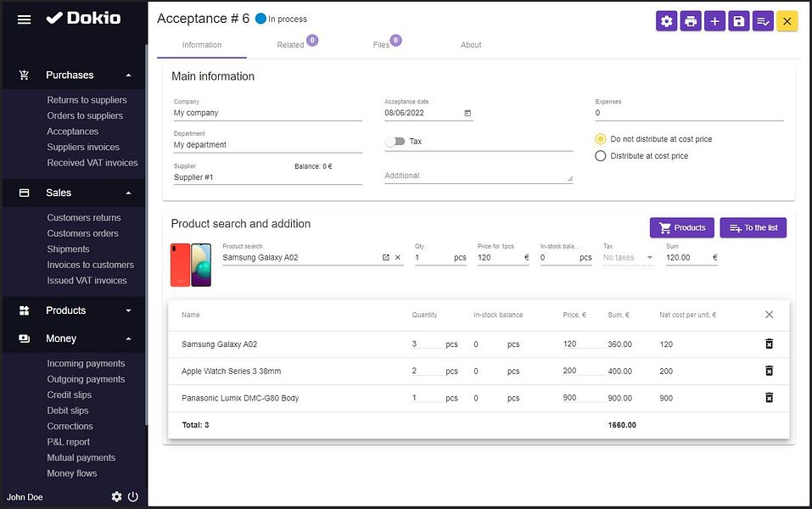Click the Money sidebar icon

[24, 338]
